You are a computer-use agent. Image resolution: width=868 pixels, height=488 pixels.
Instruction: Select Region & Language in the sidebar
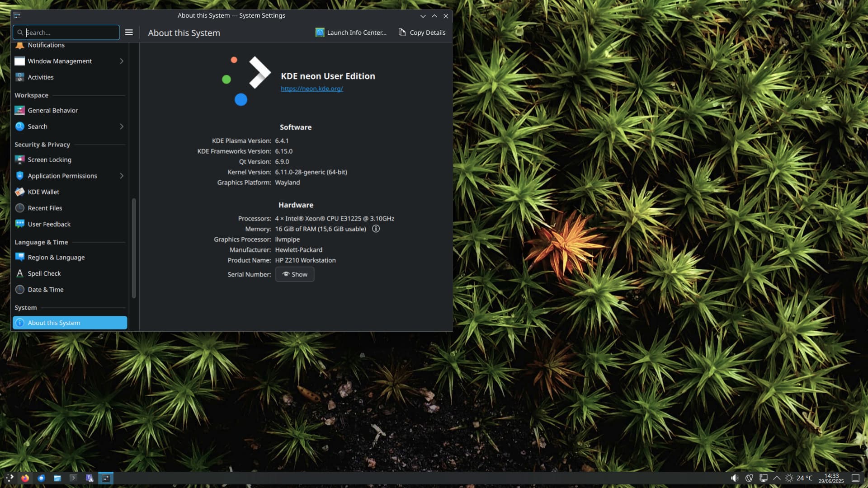coord(56,258)
